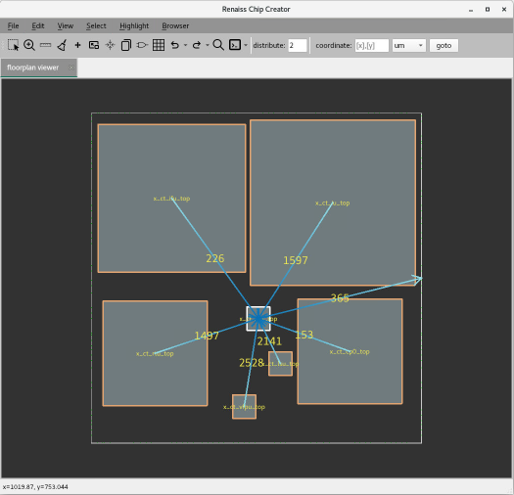Image resolution: width=514 pixels, height=495 pixels.
Task: Click the search magnifier icon
Action: pos(218,45)
